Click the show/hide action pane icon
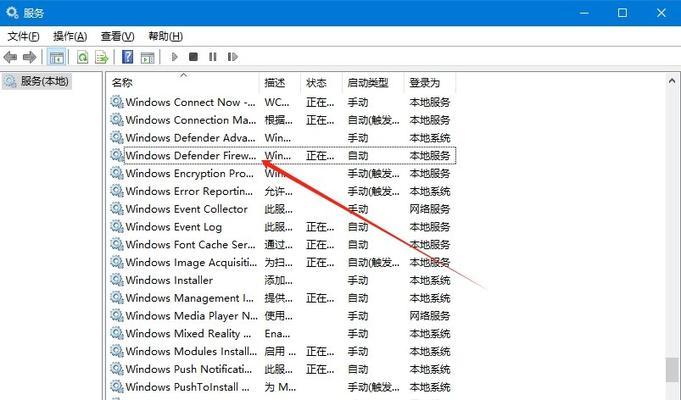Viewport: 681px width, 400px height. click(148, 57)
